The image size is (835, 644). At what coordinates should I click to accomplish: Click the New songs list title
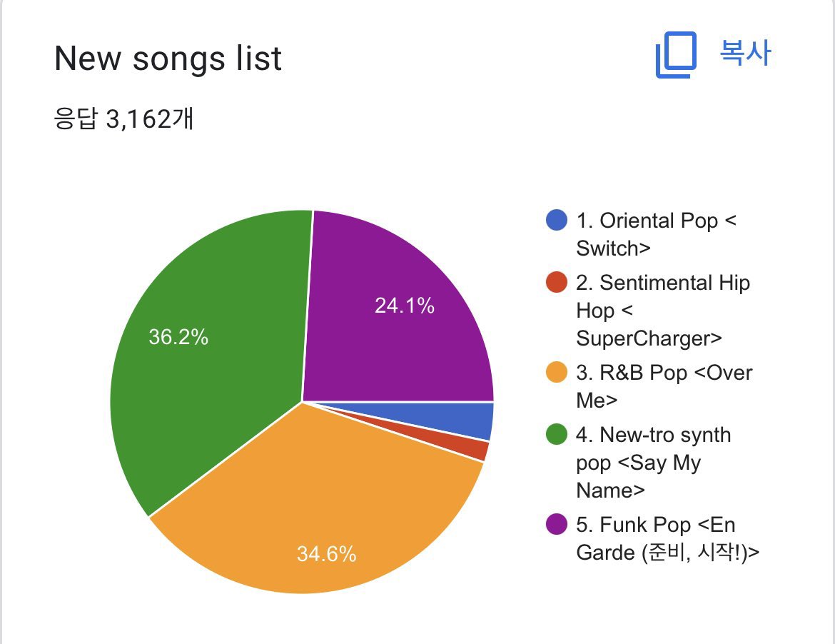pyautogui.click(x=168, y=59)
